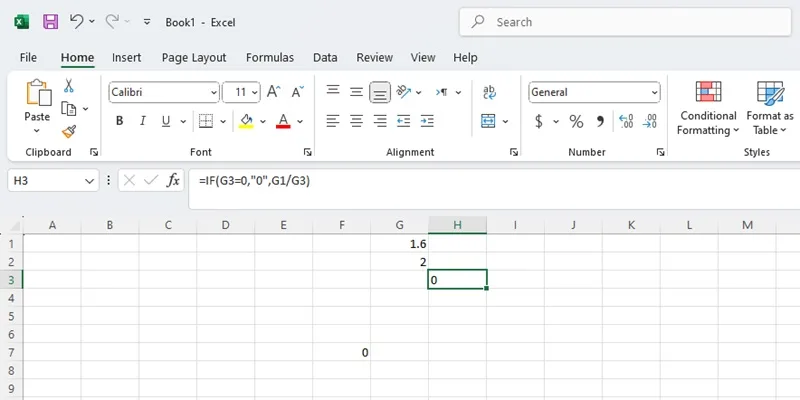The height and width of the screenshot is (400, 800).
Task: Click the Percent Style icon
Action: coord(576,121)
